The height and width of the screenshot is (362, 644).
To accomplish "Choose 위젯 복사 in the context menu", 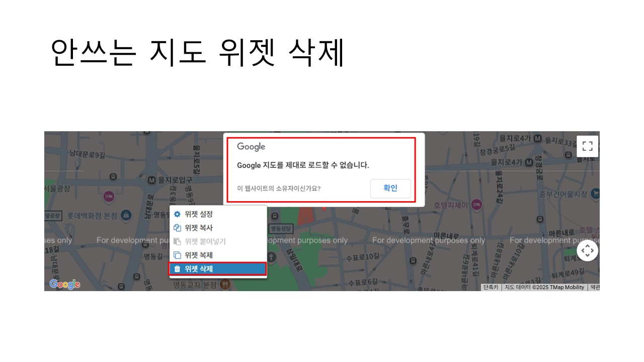I will [218, 228].
